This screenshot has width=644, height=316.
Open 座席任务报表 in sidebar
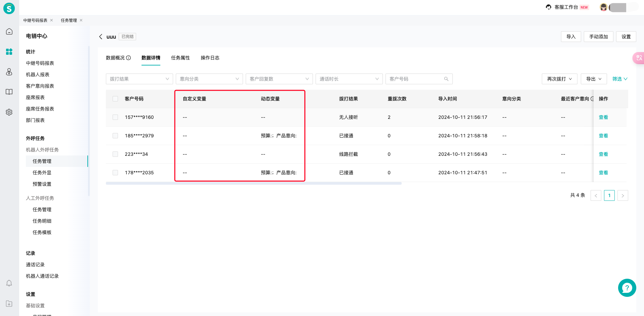tap(40, 109)
